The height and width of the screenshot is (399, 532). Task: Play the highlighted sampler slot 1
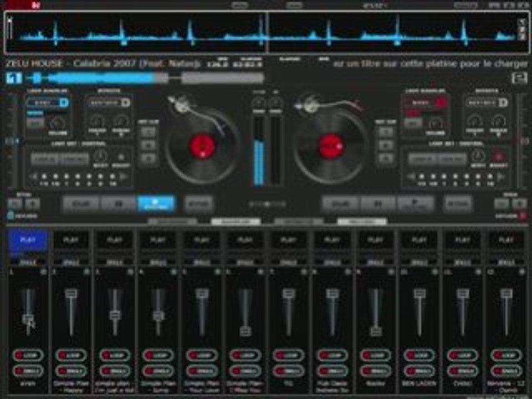[x=28, y=240]
